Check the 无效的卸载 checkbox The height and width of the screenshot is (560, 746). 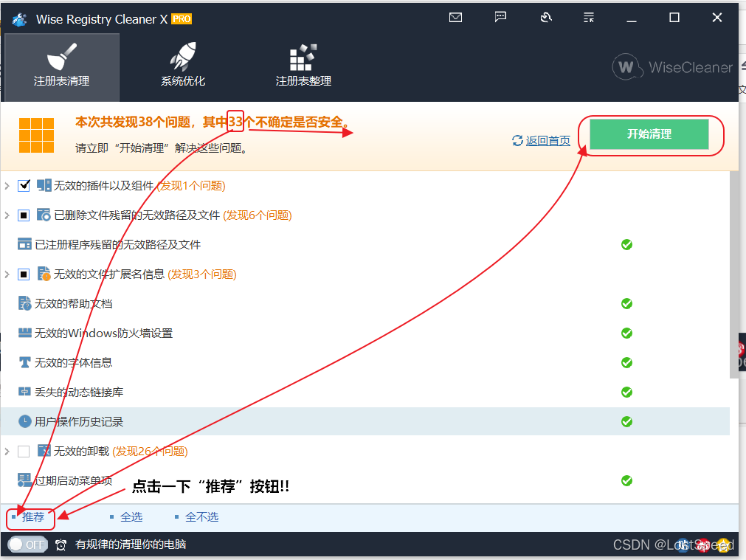(x=24, y=451)
